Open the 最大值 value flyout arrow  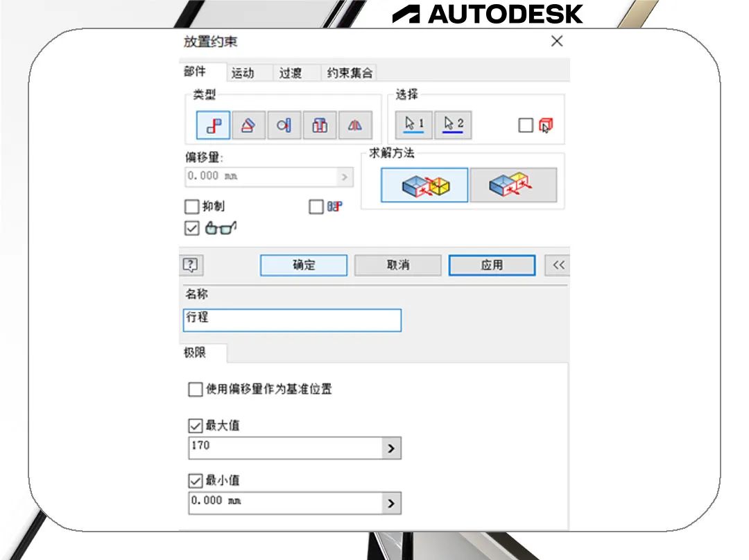point(393,448)
